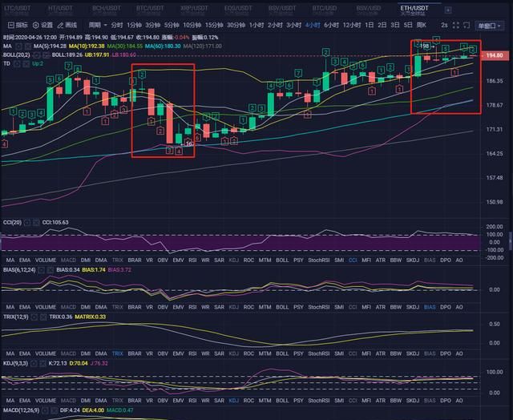Switch to the HT/USDT tab
This screenshot has height=420, width=513.
(60, 10)
